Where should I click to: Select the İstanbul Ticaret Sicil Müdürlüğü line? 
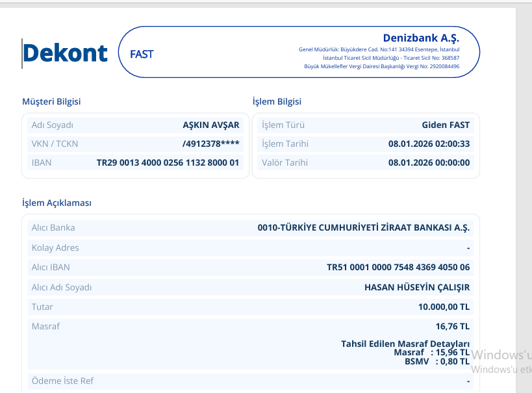[391, 58]
